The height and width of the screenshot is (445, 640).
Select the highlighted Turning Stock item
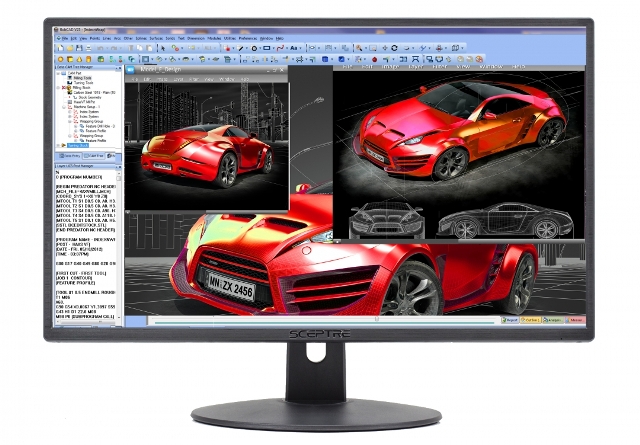(78, 146)
